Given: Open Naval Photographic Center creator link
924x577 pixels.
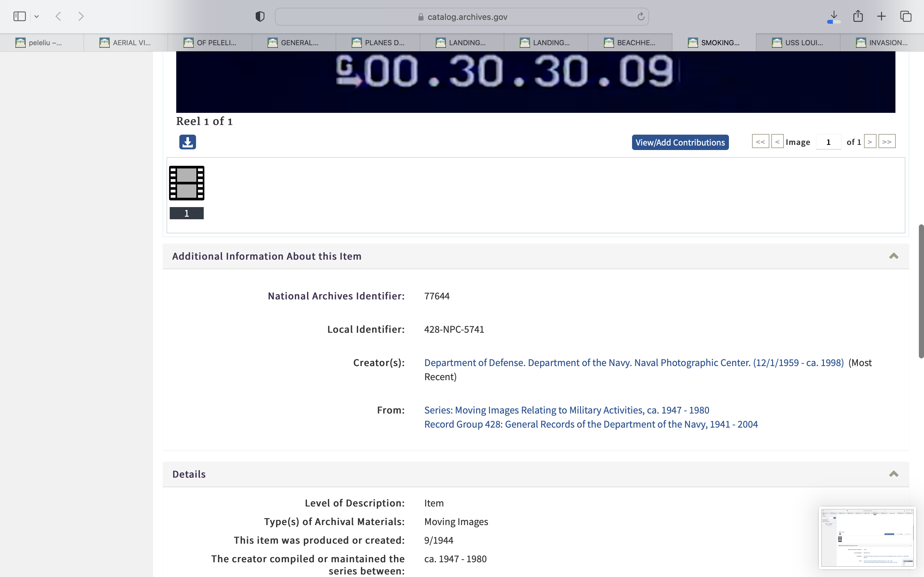Looking at the screenshot, I should (634, 363).
